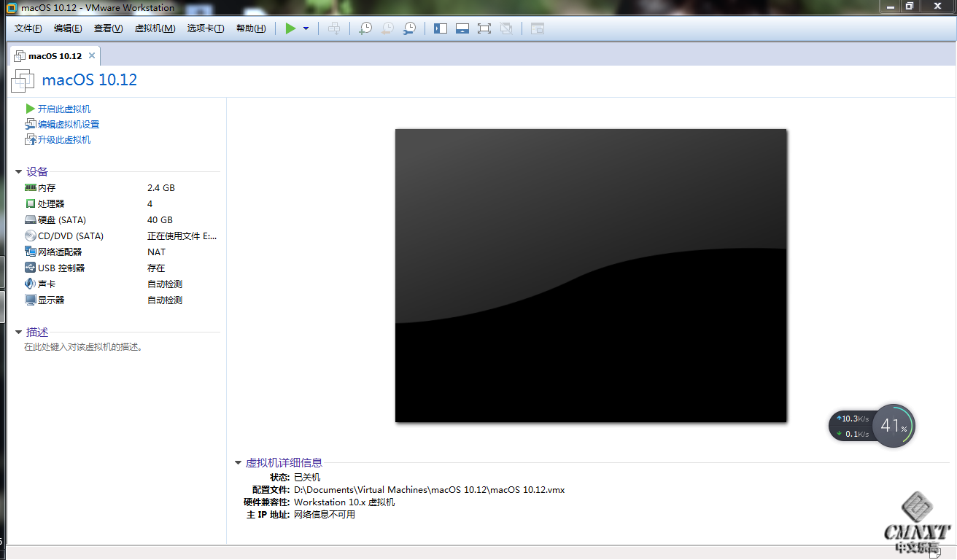
Task: Open the 虚拟机(M) menu
Action: pos(155,28)
